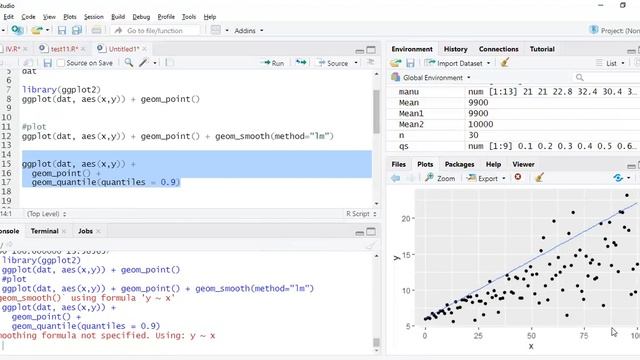
Task: Run the selected code with Run button
Action: (x=273, y=63)
